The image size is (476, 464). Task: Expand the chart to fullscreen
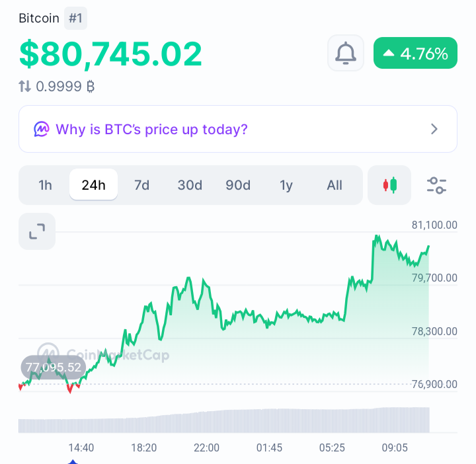click(x=37, y=231)
